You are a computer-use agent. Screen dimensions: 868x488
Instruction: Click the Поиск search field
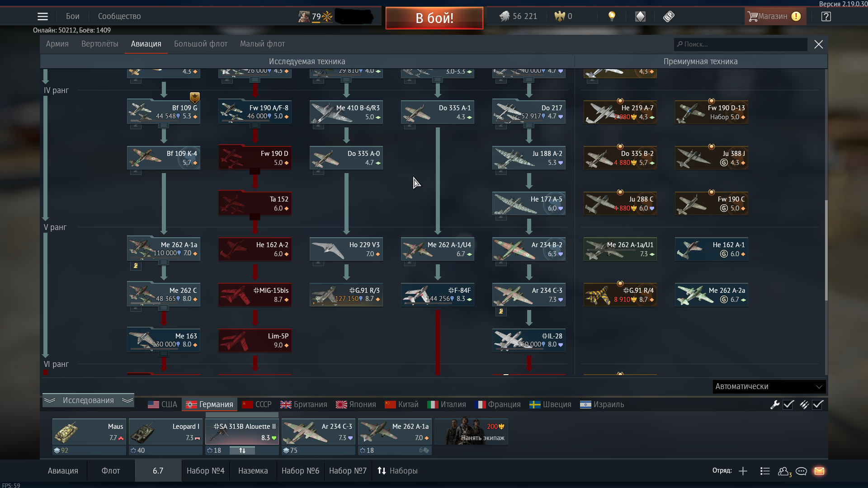click(x=740, y=44)
